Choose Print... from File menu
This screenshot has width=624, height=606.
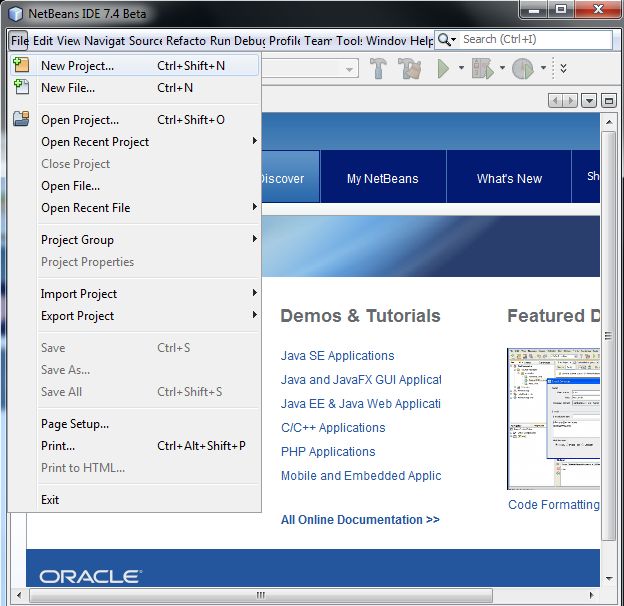coord(135,446)
